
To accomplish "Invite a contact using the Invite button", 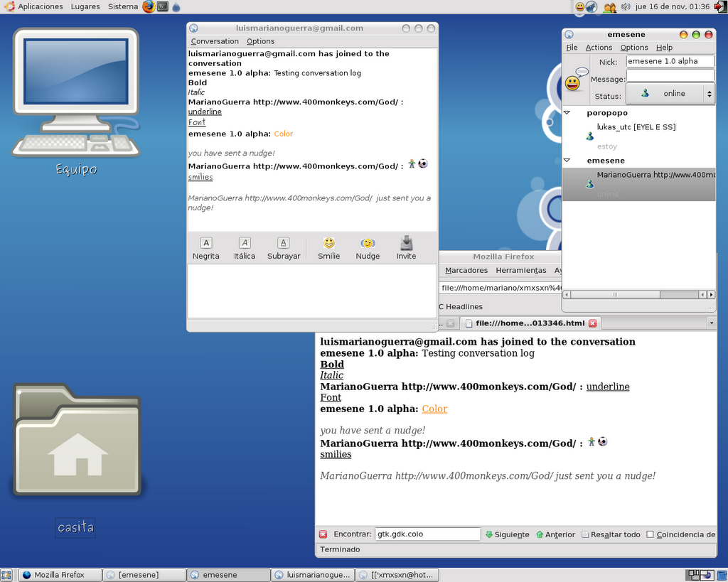I will click(x=406, y=248).
